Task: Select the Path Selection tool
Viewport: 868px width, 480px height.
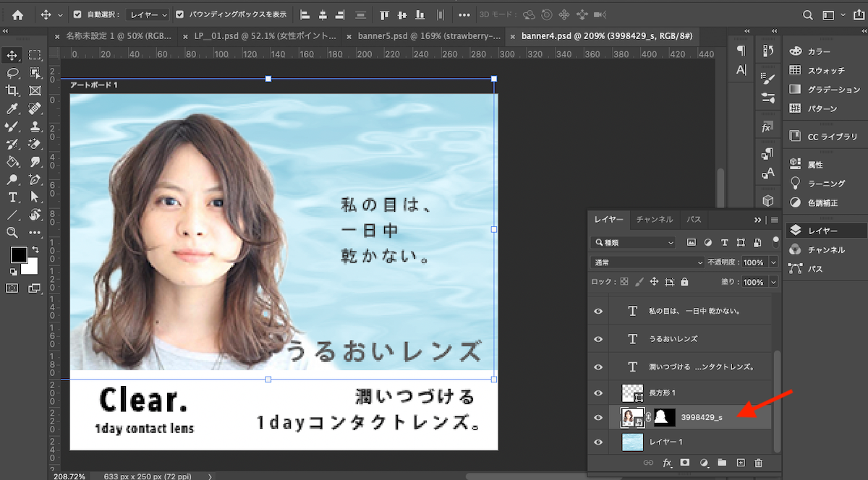Action: click(35, 197)
